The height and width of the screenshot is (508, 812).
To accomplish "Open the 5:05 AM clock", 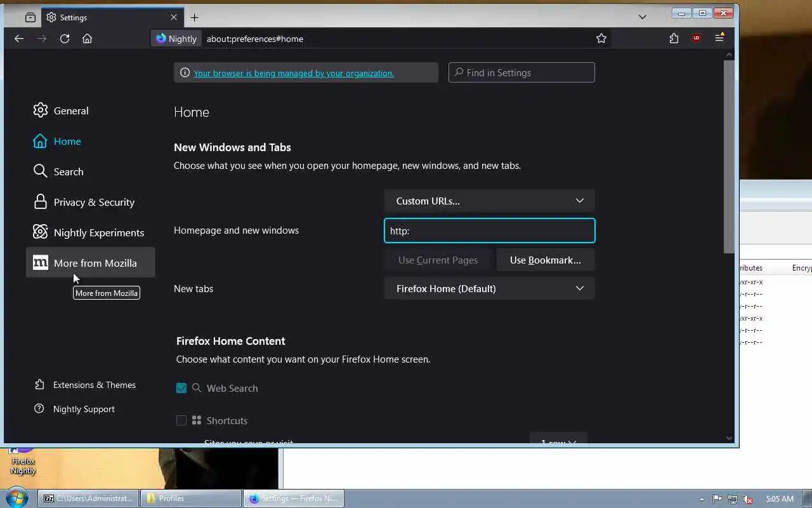I will [780, 499].
